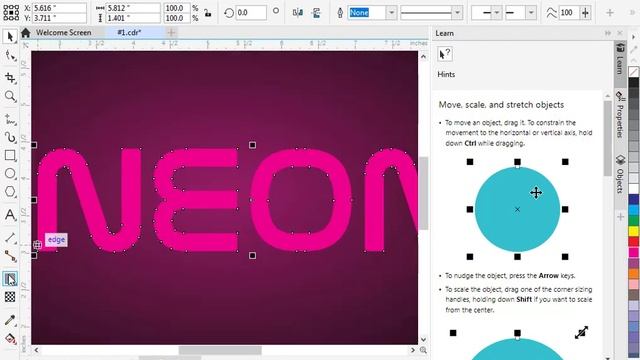Click the Hints pointer icon in Learn
This screenshot has width=640, height=360.
click(445, 54)
